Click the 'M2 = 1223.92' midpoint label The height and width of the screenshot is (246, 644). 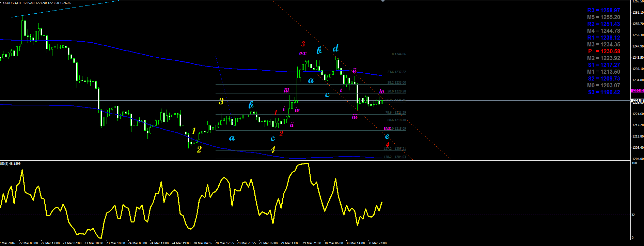tap(603, 58)
